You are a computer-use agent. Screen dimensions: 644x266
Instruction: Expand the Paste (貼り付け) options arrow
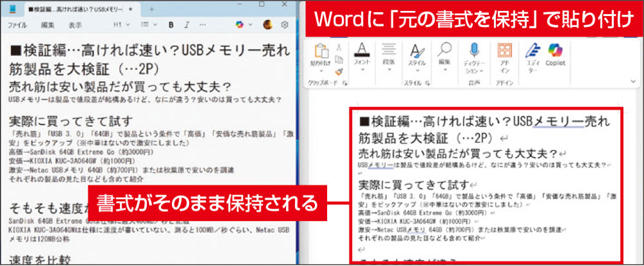pos(321,70)
